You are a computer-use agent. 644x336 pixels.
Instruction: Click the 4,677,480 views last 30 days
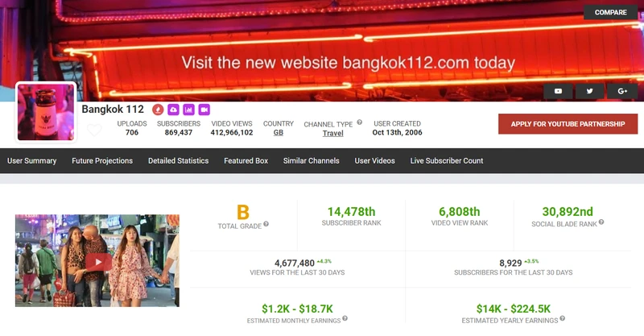point(295,263)
